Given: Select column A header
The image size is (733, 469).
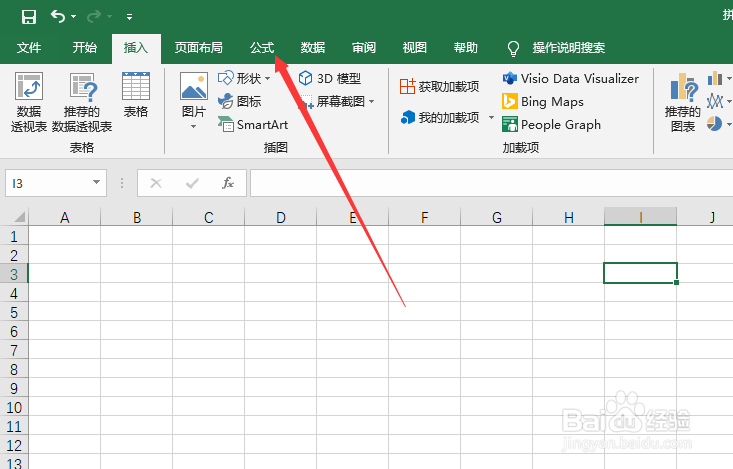Looking at the screenshot, I should point(65,217).
